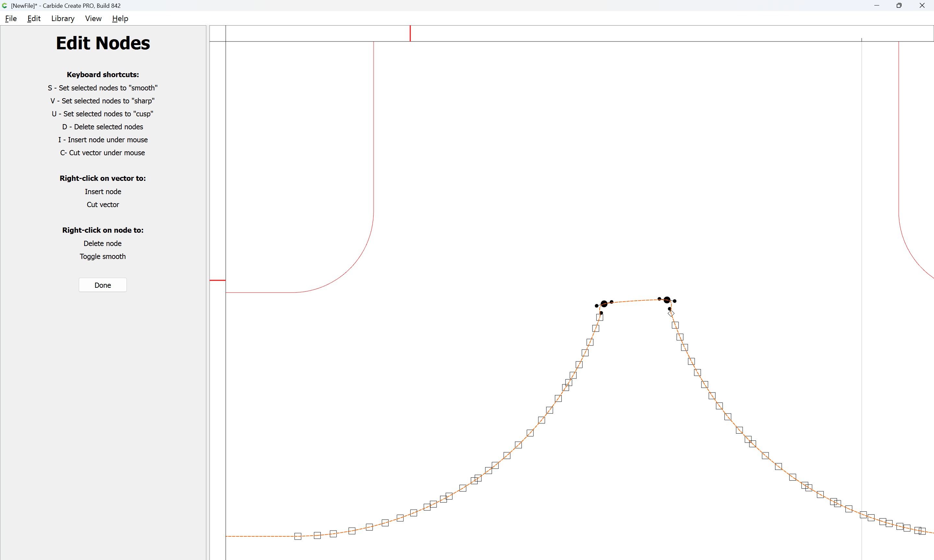The width and height of the screenshot is (934, 560).
Task: Open the Edit menu
Action: click(34, 18)
